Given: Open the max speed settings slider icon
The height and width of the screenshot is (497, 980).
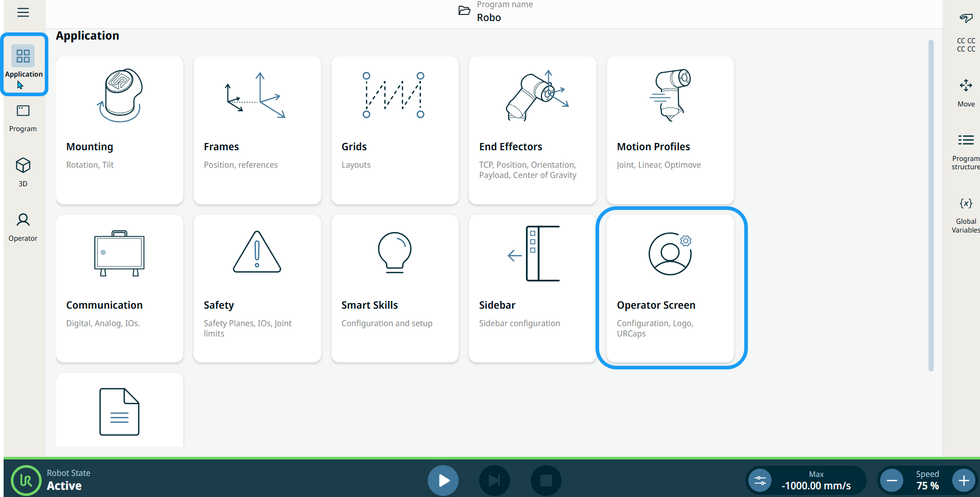Looking at the screenshot, I should coord(760,481).
